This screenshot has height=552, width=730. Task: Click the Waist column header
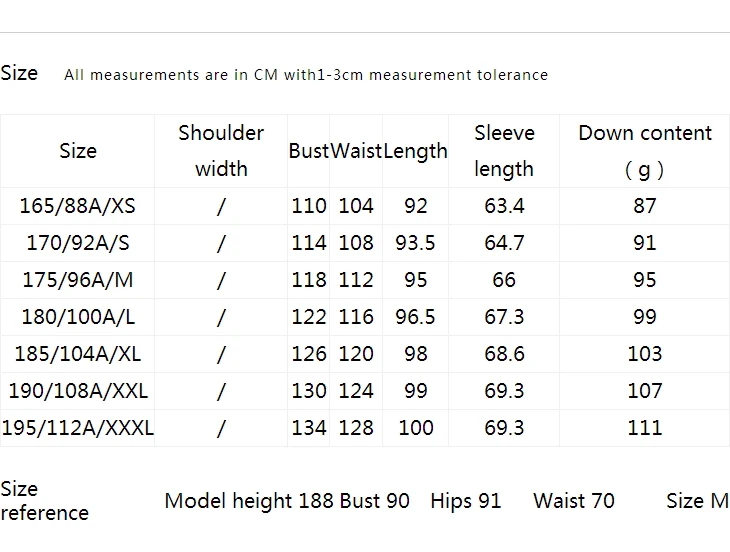point(356,151)
